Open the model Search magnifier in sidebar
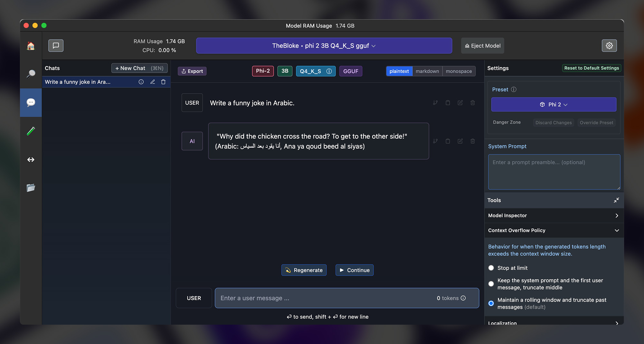The height and width of the screenshot is (344, 644). pos(31,74)
